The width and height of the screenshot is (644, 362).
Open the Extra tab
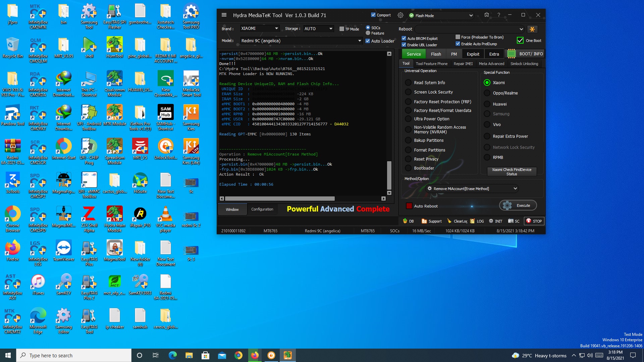[x=494, y=54]
